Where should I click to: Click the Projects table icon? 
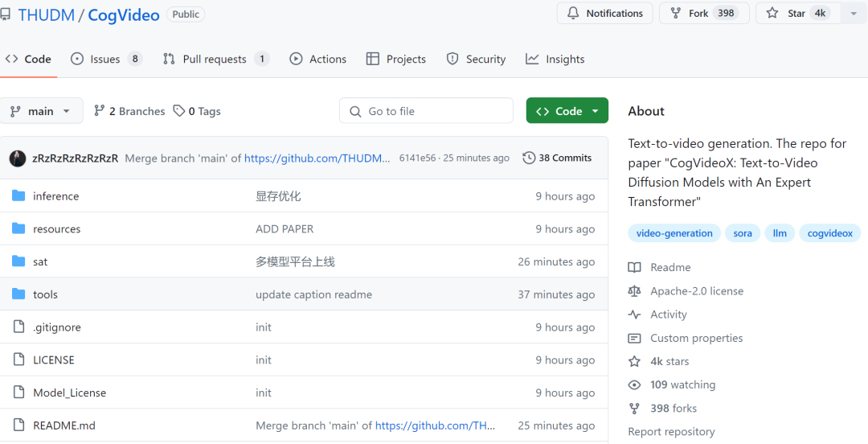(x=373, y=59)
